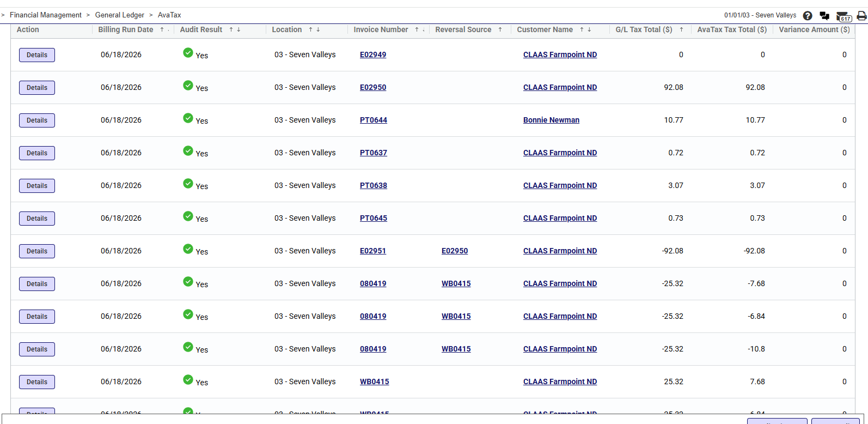Open WB0415 reversal source in -7.68 row
This screenshot has width=868, height=424.
tap(456, 284)
